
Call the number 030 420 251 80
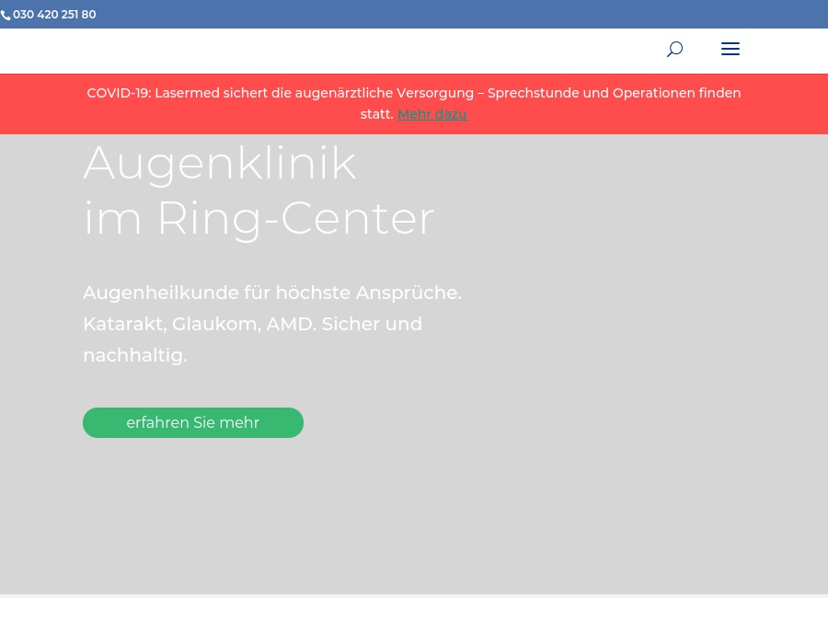(x=54, y=14)
